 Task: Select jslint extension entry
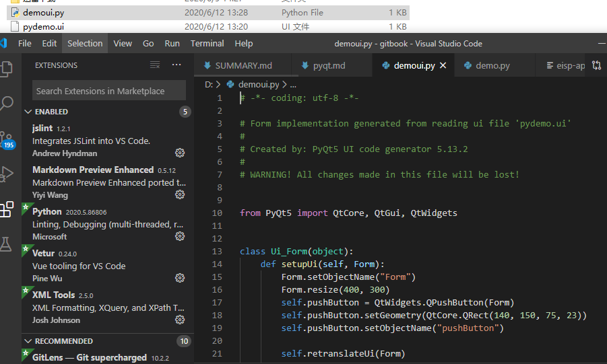click(x=108, y=141)
